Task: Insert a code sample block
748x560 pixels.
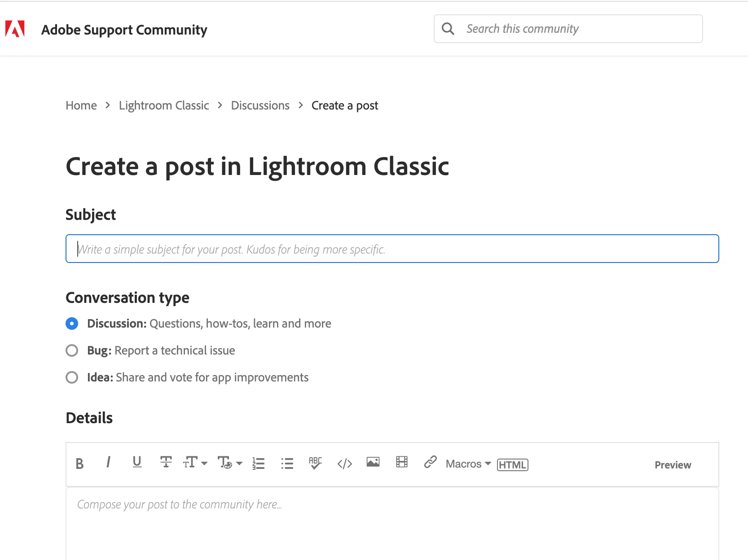Action: point(344,464)
